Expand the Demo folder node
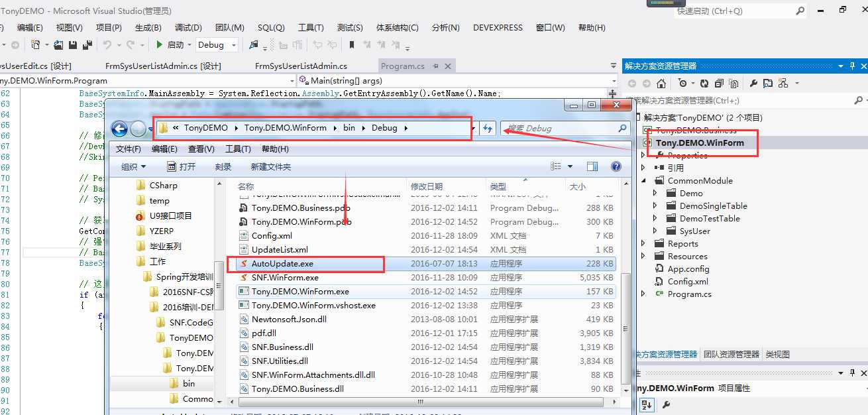Viewport: 868px width, 415px height. (655, 193)
